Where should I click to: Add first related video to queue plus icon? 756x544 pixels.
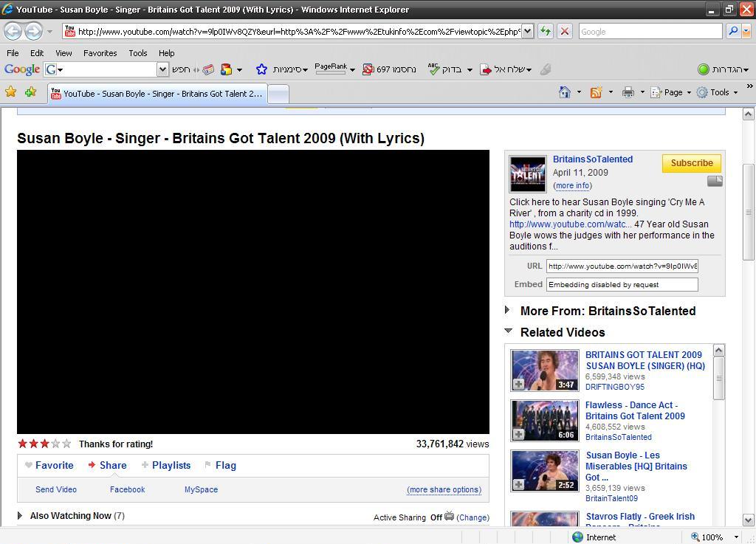[518, 384]
